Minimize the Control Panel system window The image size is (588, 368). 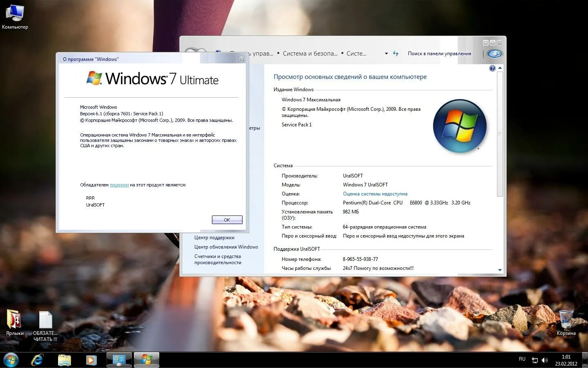click(x=486, y=43)
